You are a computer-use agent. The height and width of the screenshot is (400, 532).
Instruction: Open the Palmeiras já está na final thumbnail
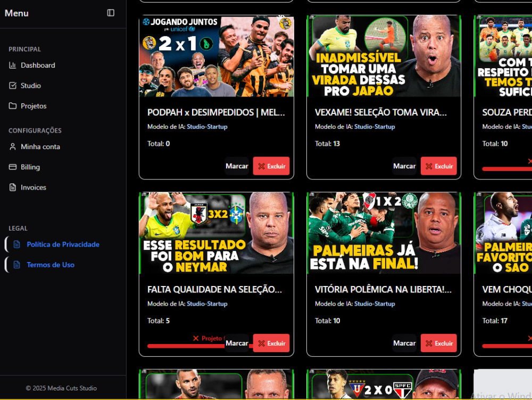coord(384,233)
